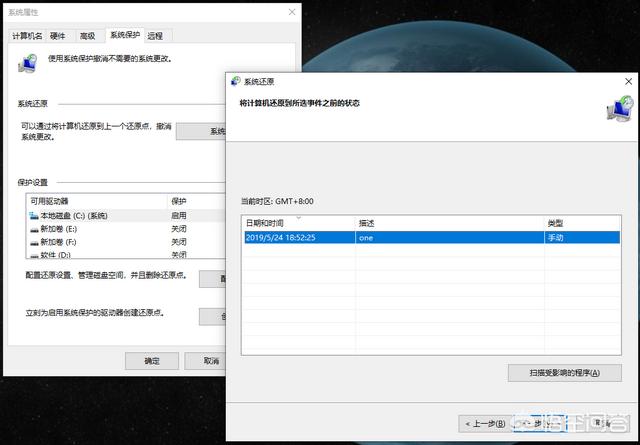Click the 上一步 back button
The width and height of the screenshot is (640, 445).
485,423
